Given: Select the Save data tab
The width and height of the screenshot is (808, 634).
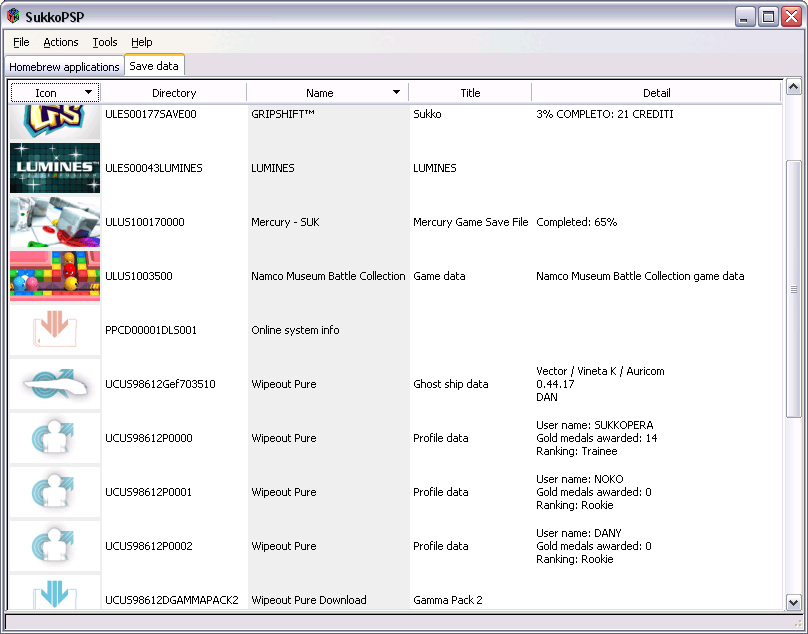Looking at the screenshot, I should pyautogui.click(x=153, y=66).
